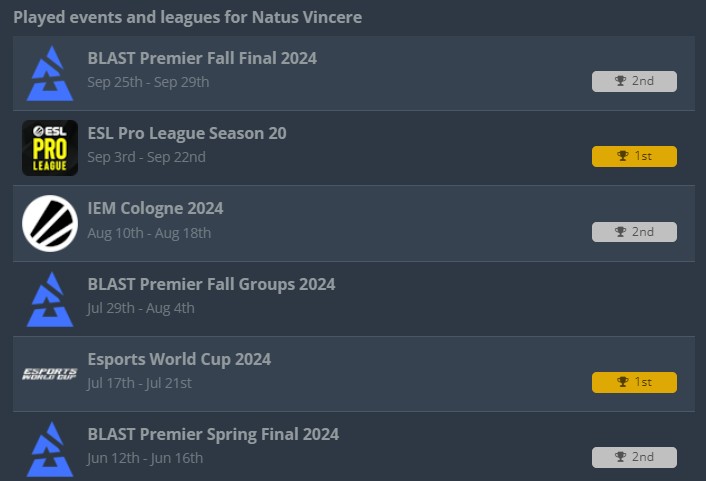Click the 2nd place badge for BLAST Spring Final

[x=634, y=457]
